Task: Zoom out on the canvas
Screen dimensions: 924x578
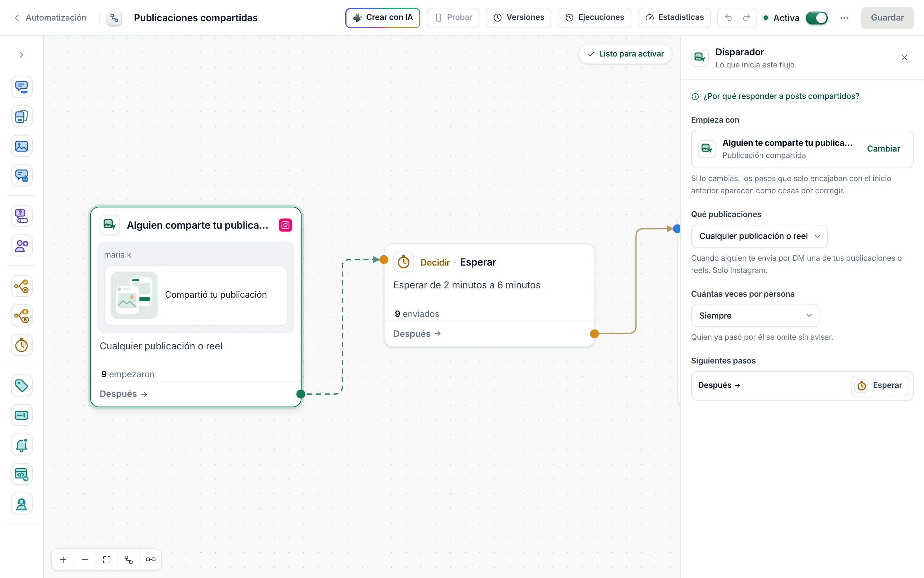Action: click(85, 560)
